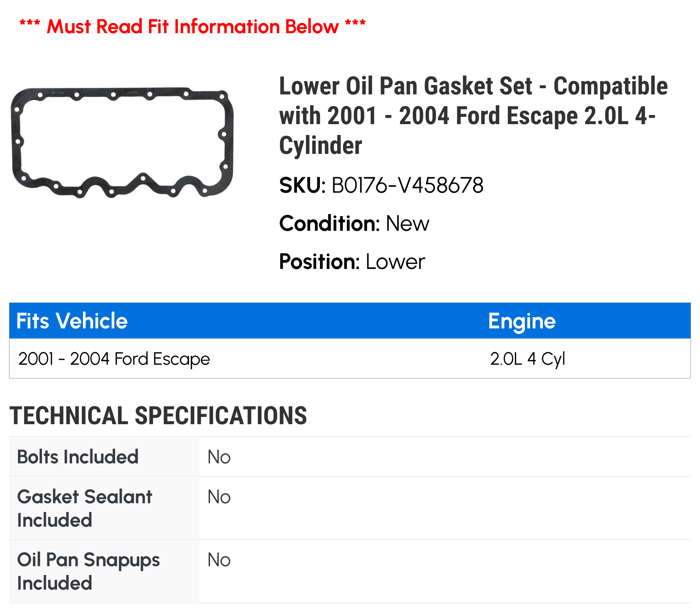Screen dimensions: 700x612
Task: Click the word Lower after Position
Action: click(x=395, y=262)
